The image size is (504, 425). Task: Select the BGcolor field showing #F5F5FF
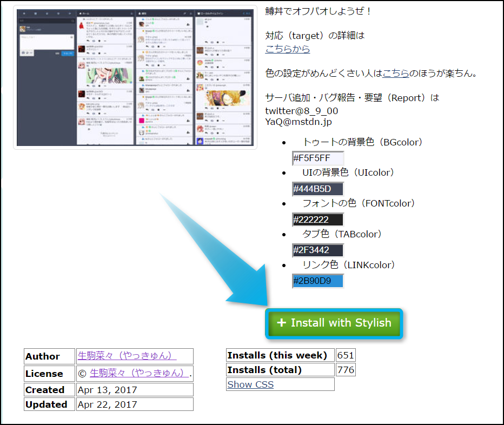coord(318,158)
